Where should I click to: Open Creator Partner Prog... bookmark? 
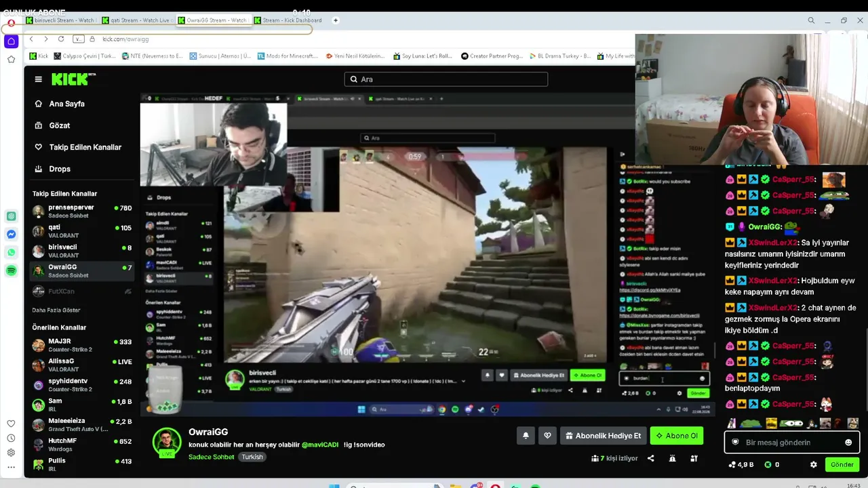pos(492,56)
